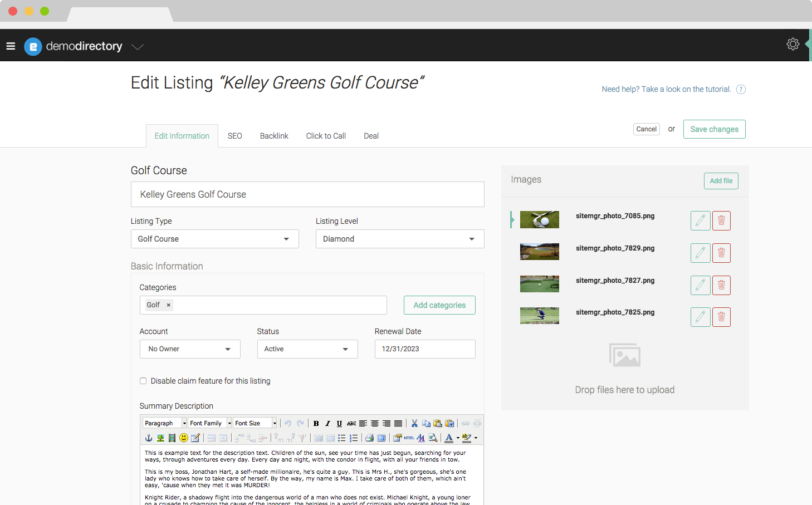Image resolution: width=812 pixels, height=505 pixels.
Task: Edit image sitemgr_photo_7827.png with pencil icon
Action: [700, 285]
